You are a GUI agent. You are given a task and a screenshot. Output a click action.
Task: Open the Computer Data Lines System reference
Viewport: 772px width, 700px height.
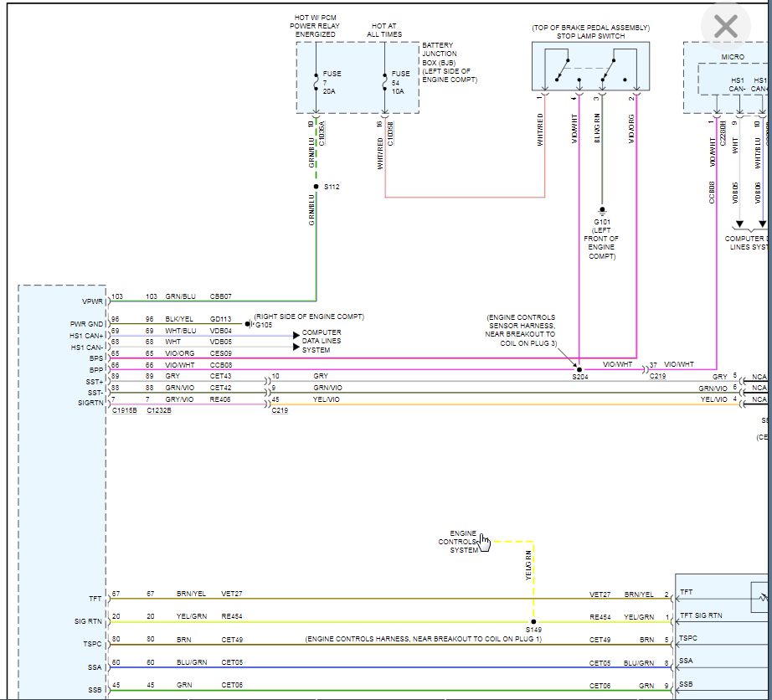click(322, 342)
